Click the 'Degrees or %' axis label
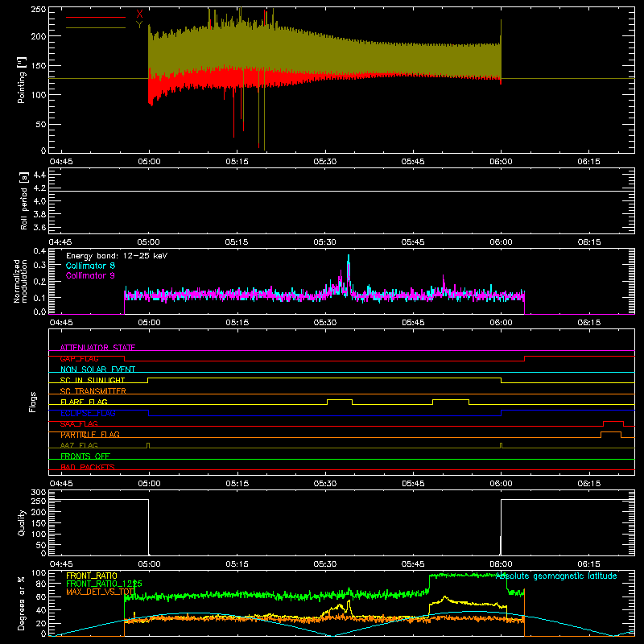The image size is (644, 644). point(21,603)
